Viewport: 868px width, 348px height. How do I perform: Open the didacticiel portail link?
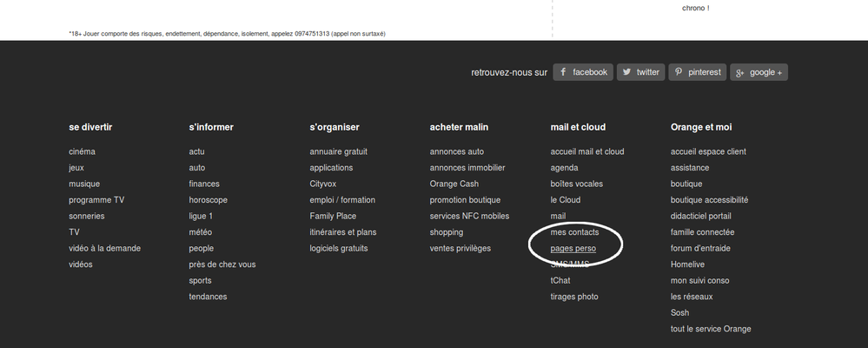pyautogui.click(x=701, y=216)
